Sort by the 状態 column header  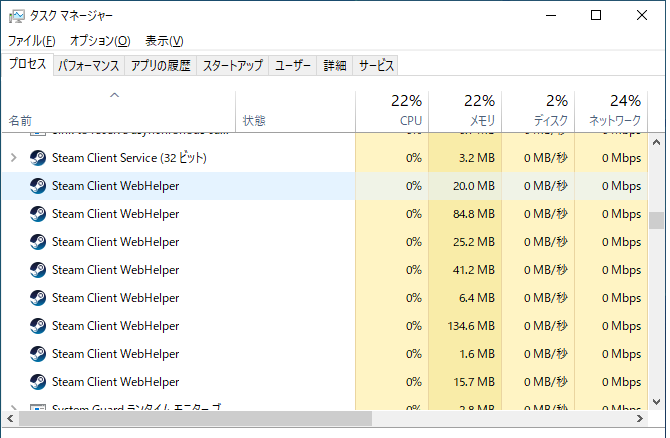[x=295, y=111]
